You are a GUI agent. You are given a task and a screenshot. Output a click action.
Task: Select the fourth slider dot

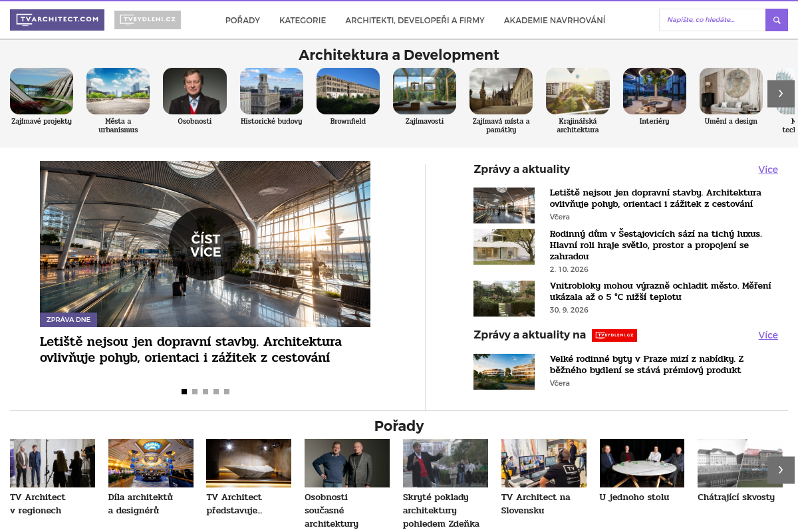click(x=216, y=392)
